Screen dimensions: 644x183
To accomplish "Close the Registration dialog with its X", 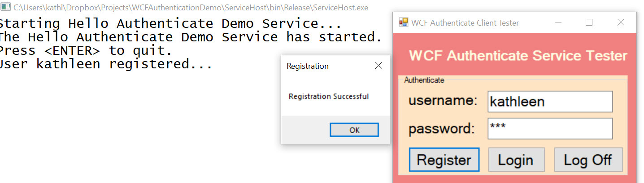I will [x=379, y=66].
